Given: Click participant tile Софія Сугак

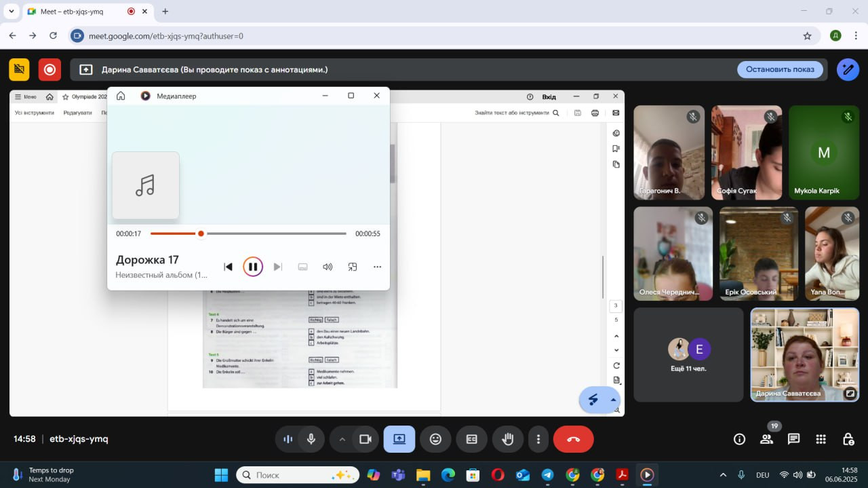Looking at the screenshot, I should pyautogui.click(x=747, y=152).
